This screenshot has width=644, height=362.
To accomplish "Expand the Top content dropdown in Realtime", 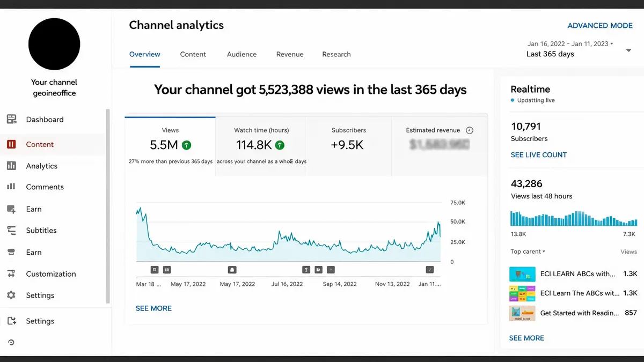I will click(x=528, y=252).
